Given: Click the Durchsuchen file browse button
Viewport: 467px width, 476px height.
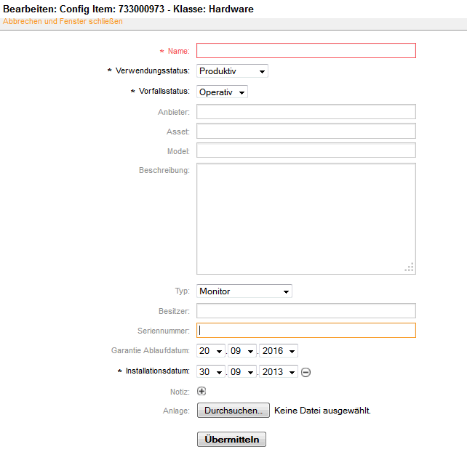Looking at the screenshot, I should pyautogui.click(x=233, y=411).
